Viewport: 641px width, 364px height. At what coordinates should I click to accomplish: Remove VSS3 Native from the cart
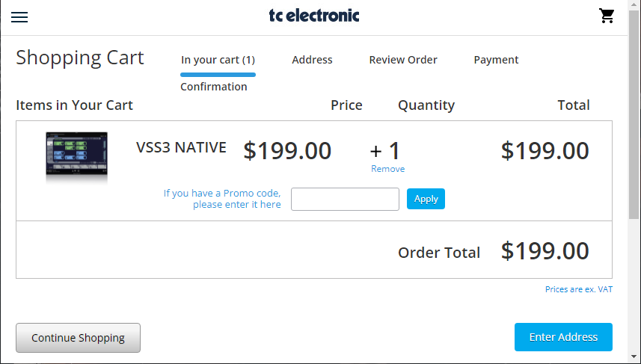(387, 169)
